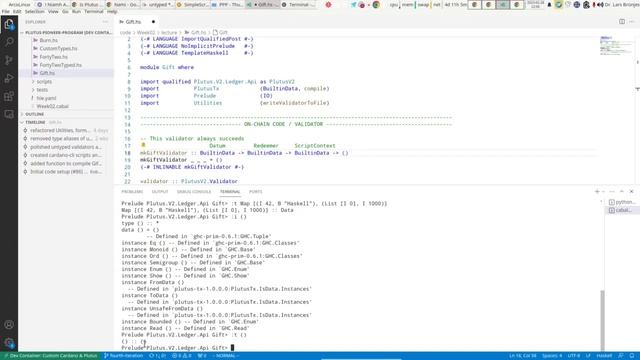The width and height of the screenshot is (640, 360).
Task: Click sync changes indicator in status bar
Action: click(158, 356)
